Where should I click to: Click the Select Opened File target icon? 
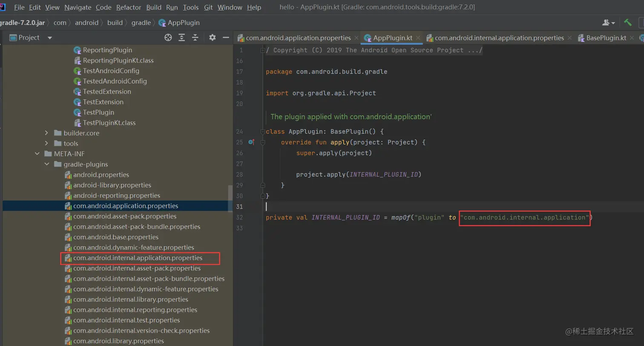click(x=168, y=38)
